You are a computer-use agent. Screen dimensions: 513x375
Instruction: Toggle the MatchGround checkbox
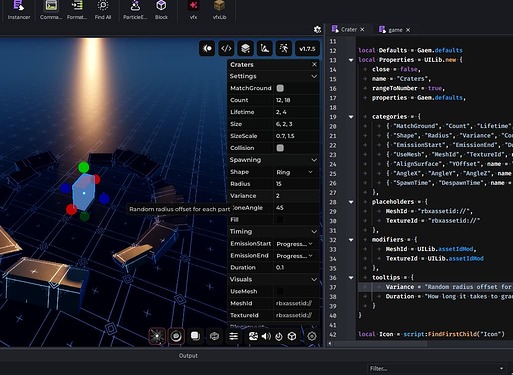(x=280, y=88)
